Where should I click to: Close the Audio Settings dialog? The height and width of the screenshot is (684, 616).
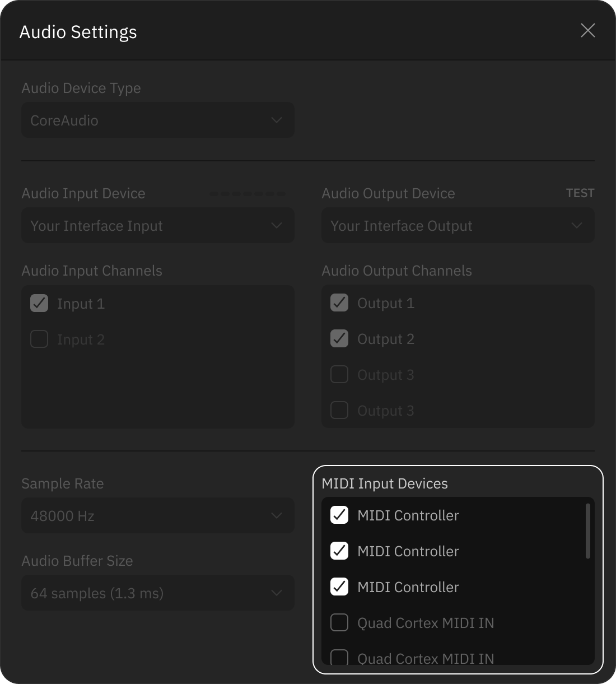587,31
